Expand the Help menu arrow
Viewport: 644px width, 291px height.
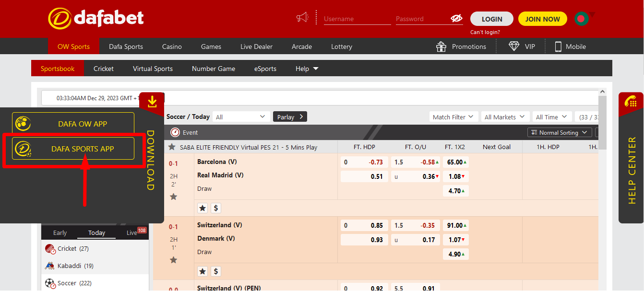pos(316,69)
